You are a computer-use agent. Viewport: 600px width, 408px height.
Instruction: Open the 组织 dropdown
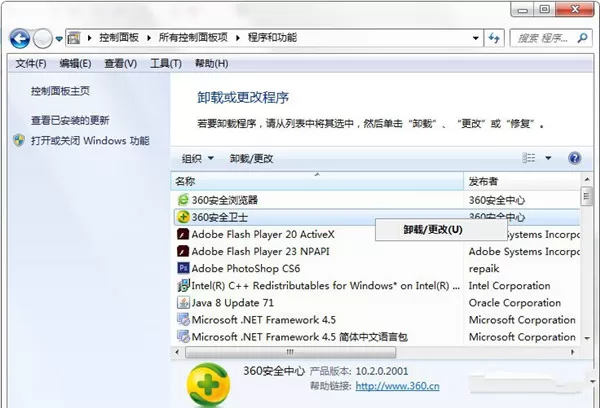[197, 158]
